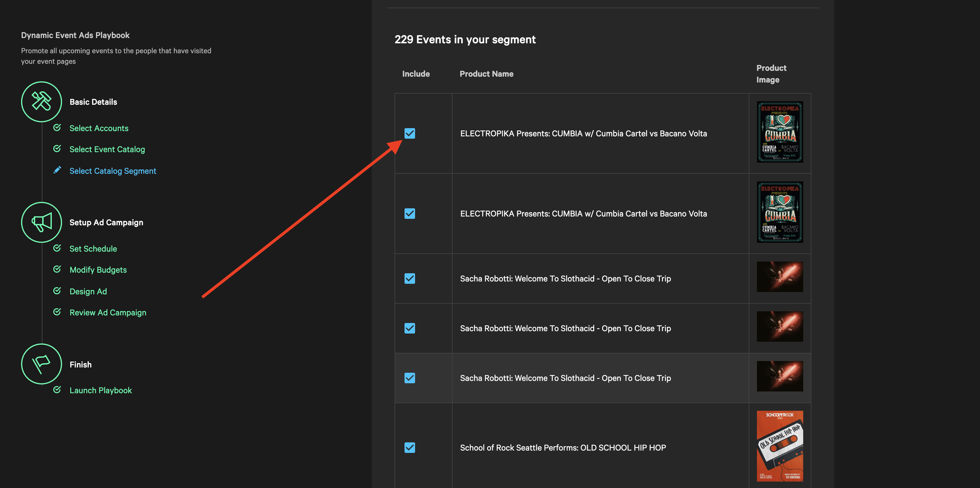Open the Review Ad Campaign step

(108, 313)
